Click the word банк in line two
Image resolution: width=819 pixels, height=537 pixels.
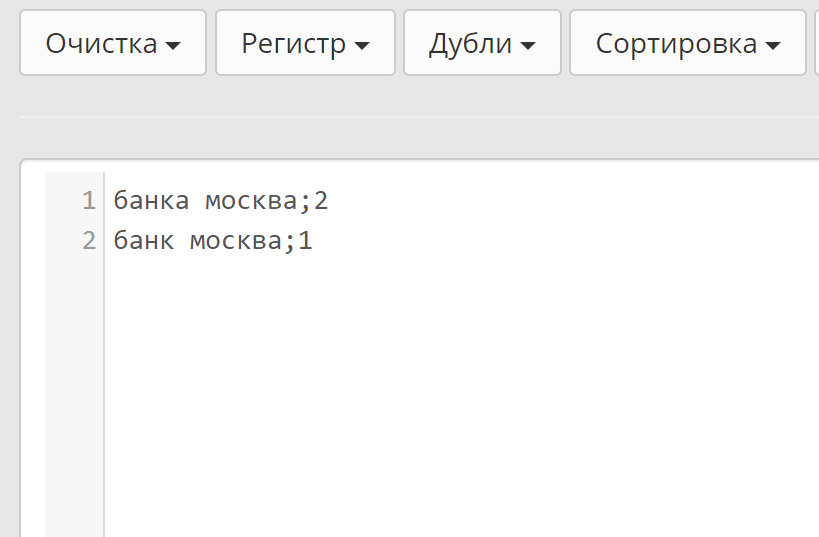[143, 241]
